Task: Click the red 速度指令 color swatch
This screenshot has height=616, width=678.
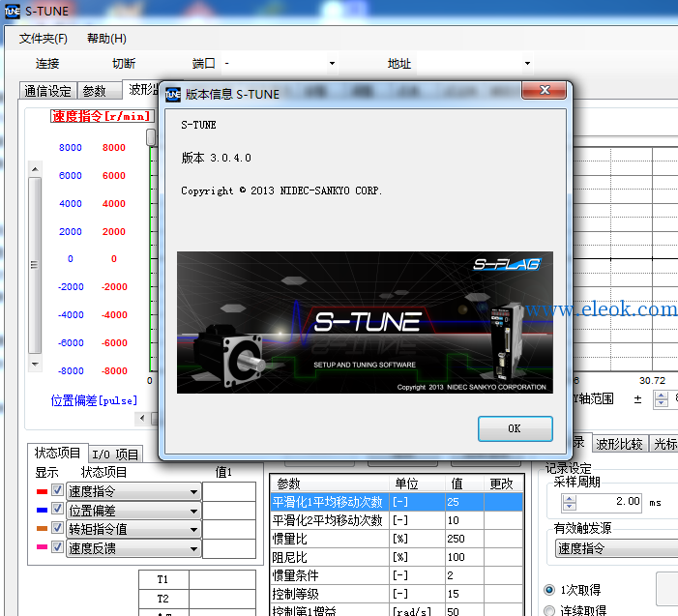Action: pyautogui.click(x=42, y=491)
